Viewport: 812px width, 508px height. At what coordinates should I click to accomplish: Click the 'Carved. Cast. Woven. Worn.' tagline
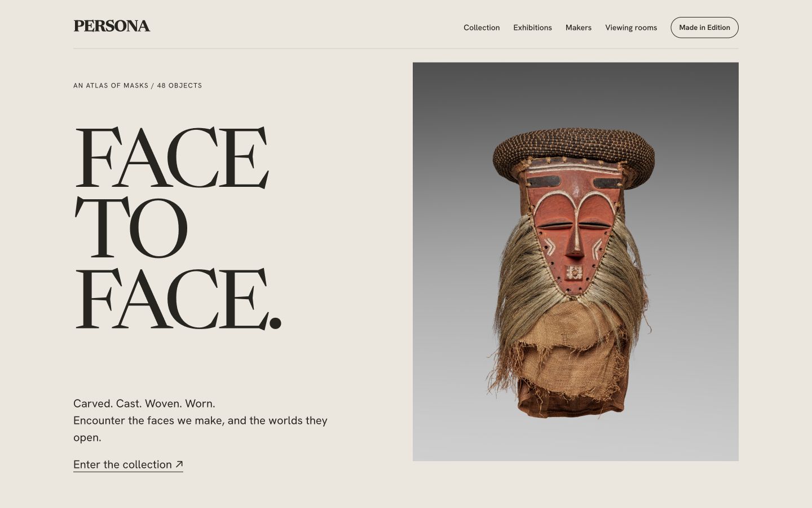tap(144, 404)
